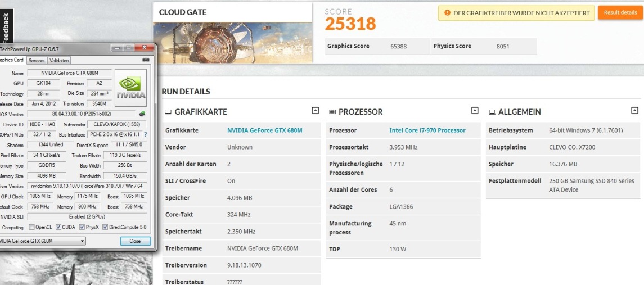Switch to the Sensors tab
Screen dimensions: 644x285
point(37,60)
